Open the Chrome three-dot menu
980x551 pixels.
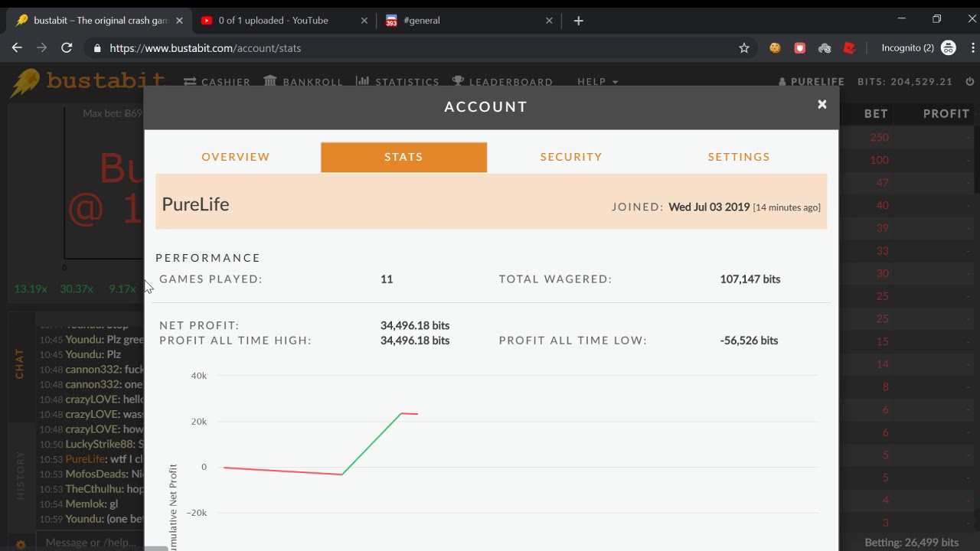pyautogui.click(x=969, y=48)
